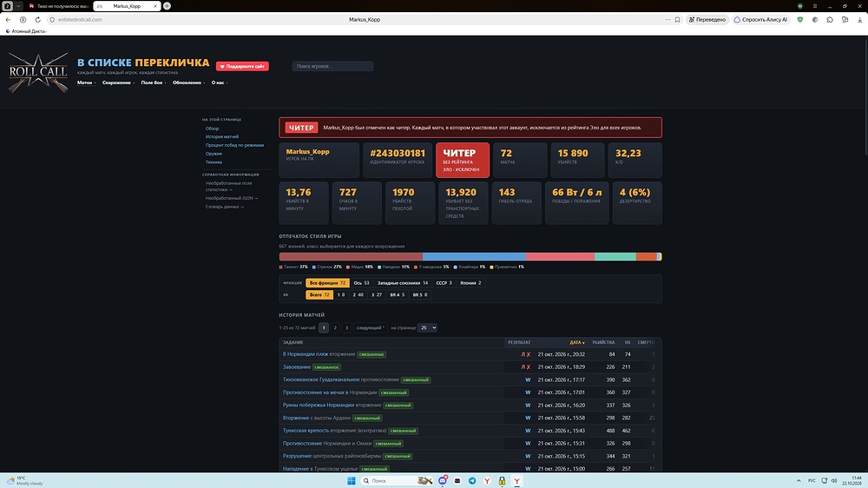Open the browser extensions puzzle icon

830,19
